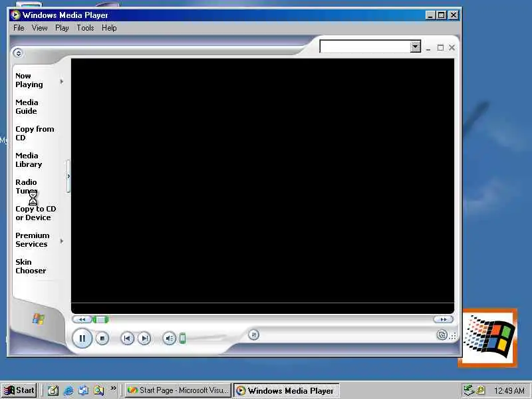Screen dimensions: 532x399
Task: Open the File menu
Action: tap(19, 28)
